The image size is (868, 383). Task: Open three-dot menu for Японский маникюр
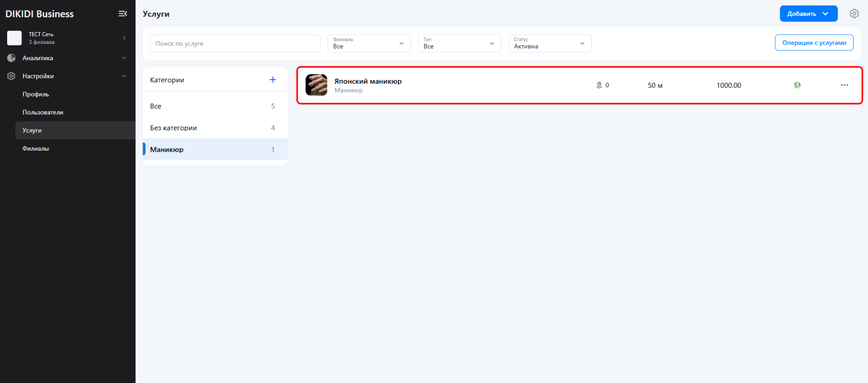click(845, 85)
